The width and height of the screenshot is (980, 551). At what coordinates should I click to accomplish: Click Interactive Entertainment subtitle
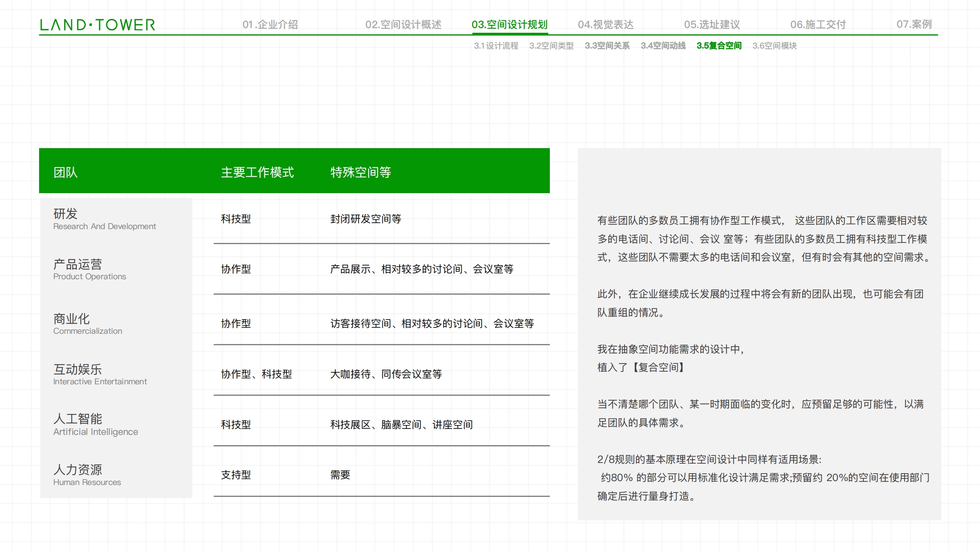click(100, 382)
